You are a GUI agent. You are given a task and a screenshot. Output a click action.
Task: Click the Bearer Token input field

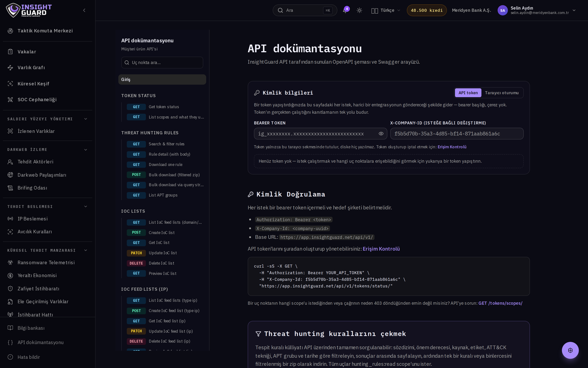click(320, 134)
